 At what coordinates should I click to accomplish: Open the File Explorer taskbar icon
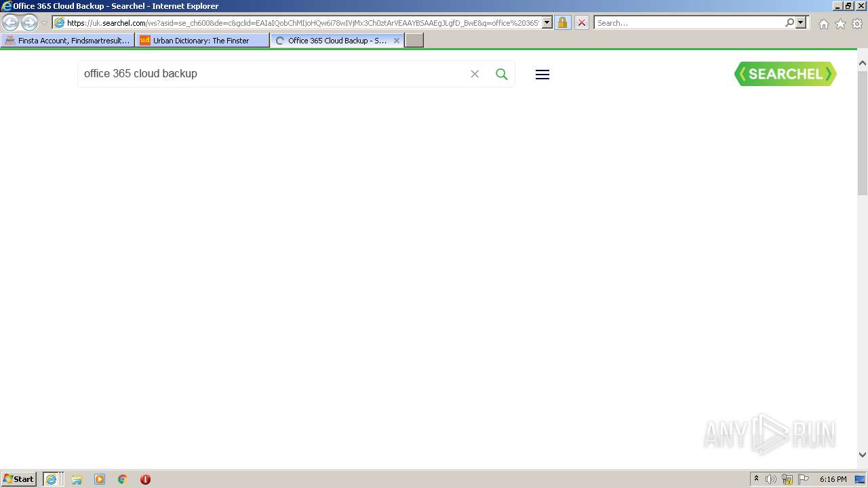click(77, 479)
